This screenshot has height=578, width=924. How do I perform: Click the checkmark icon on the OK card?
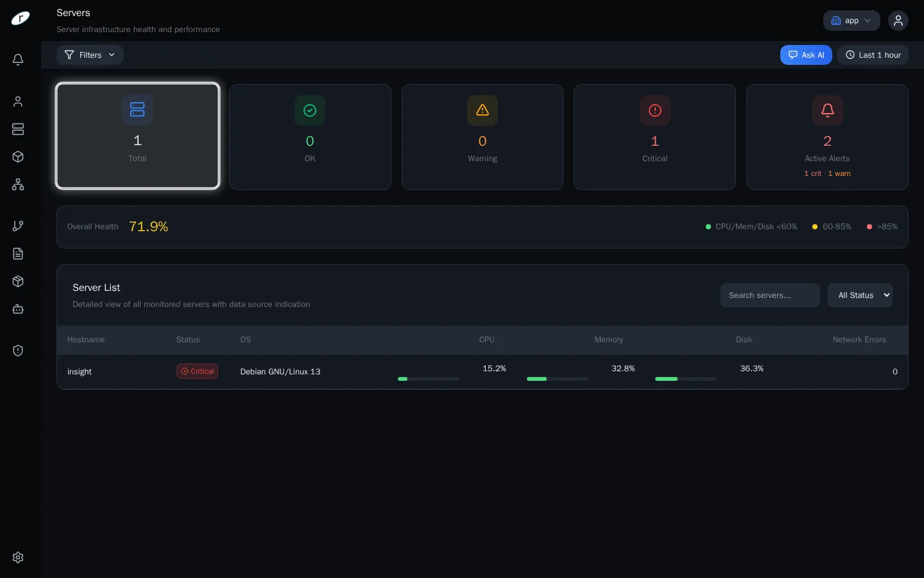(310, 110)
